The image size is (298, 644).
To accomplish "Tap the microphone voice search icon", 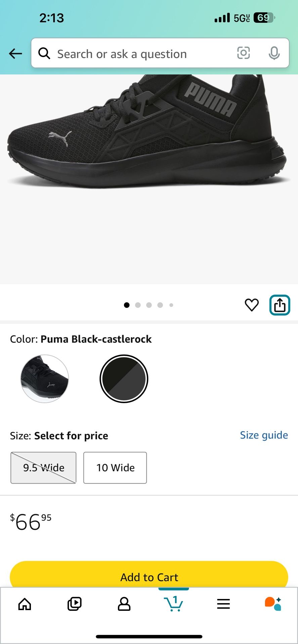I will tap(274, 53).
